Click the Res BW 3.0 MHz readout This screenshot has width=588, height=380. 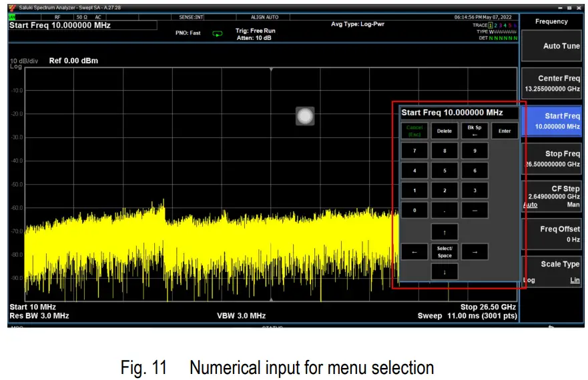pyautogui.click(x=39, y=316)
